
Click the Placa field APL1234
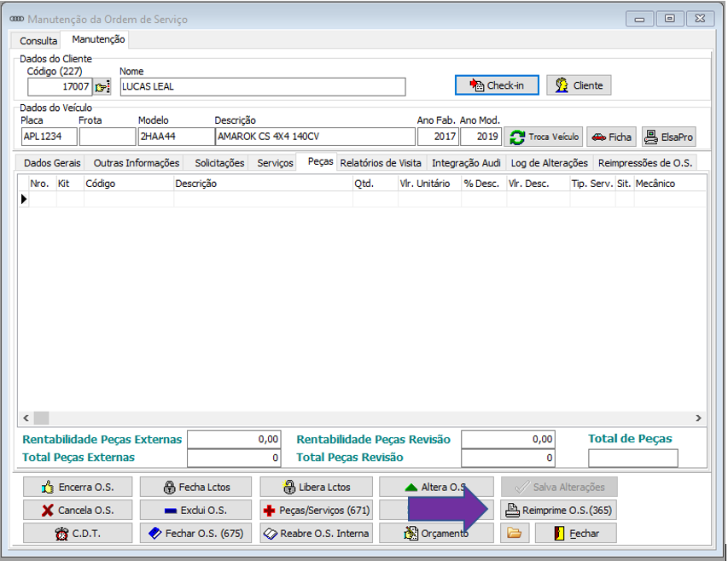tap(50, 137)
